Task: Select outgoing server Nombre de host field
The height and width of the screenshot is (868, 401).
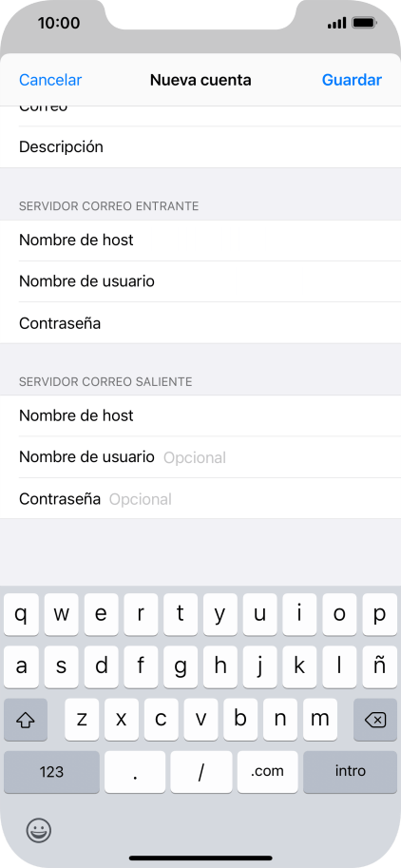Action: tap(200, 415)
